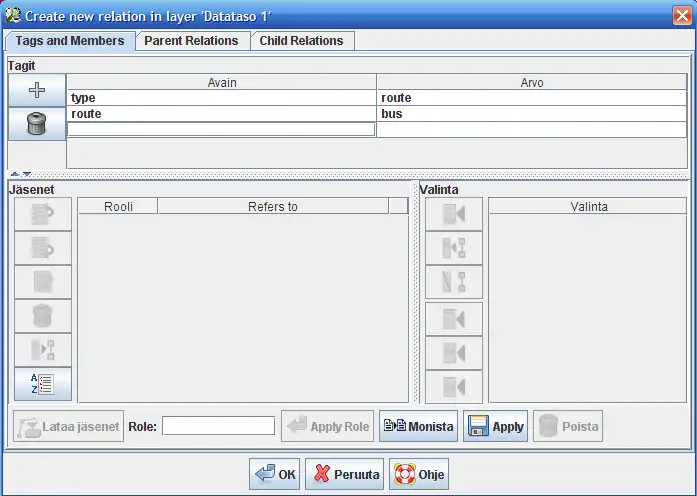Open the Child Relations tab
This screenshot has width=697, height=496.
[x=301, y=41]
